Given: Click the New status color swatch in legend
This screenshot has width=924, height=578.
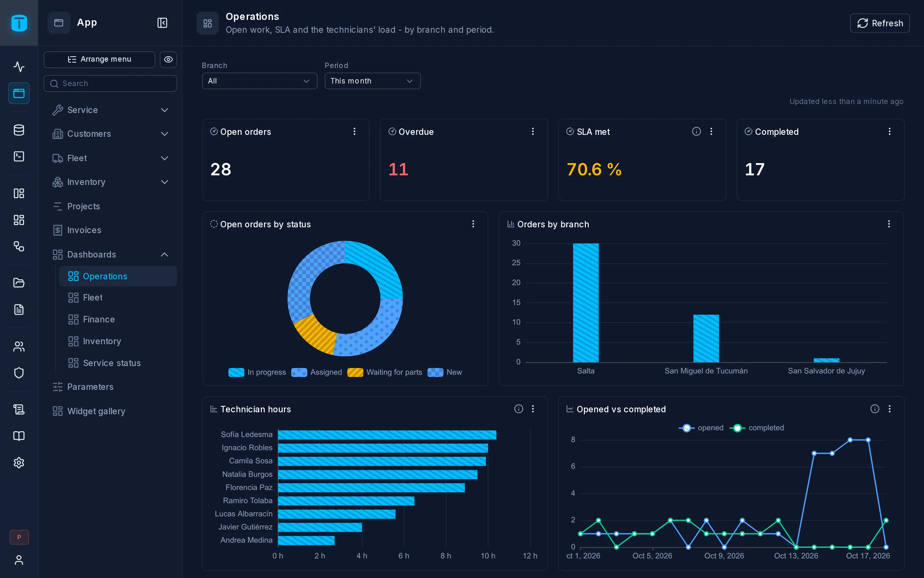Looking at the screenshot, I should (435, 372).
